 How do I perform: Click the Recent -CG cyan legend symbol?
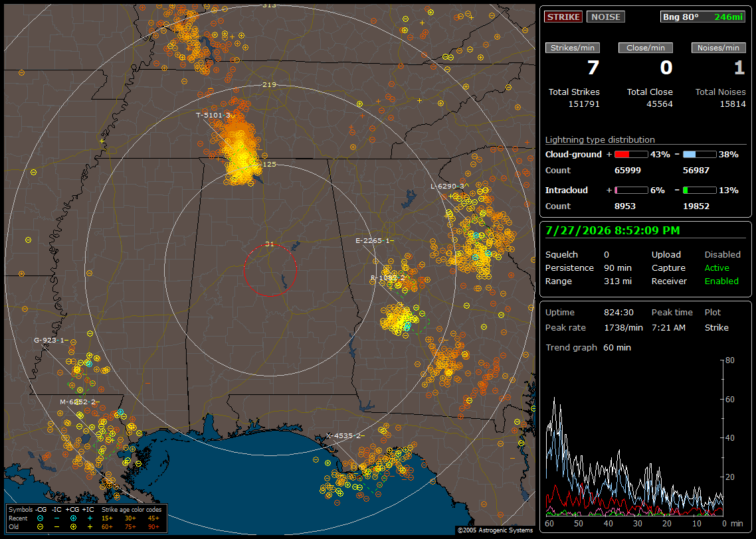click(x=40, y=518)
